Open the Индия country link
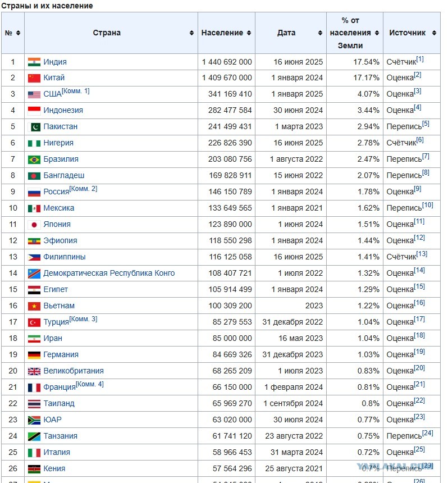Image resolution: width=448 pixels, height=483 pixels. coord(55,62)
